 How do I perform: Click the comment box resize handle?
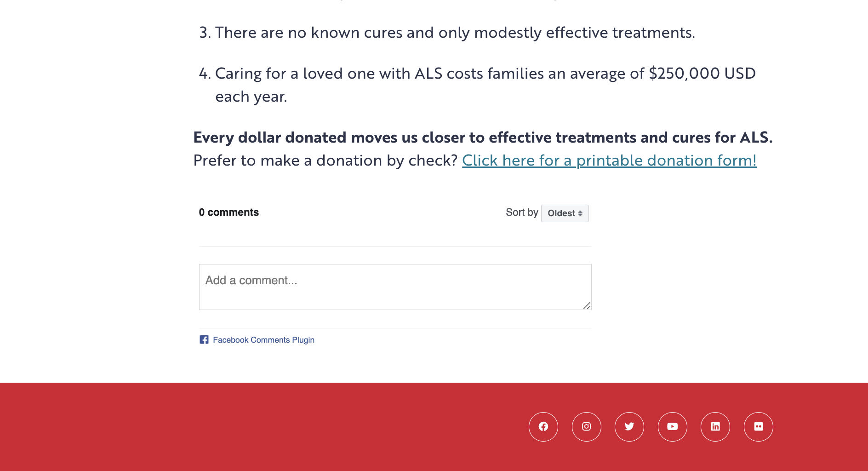coord(587,306)
